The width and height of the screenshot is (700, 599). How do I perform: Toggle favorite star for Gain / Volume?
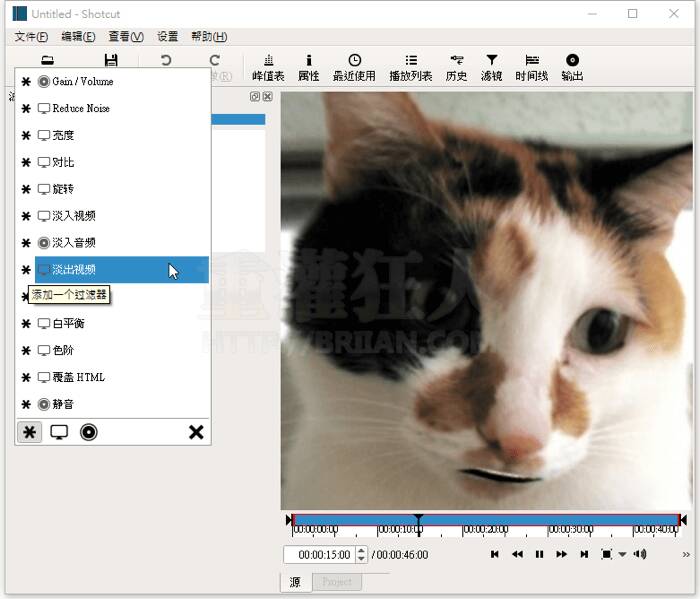(26, 82)
